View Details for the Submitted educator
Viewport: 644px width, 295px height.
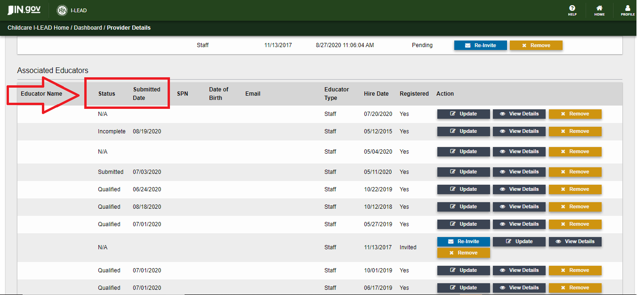click(x=519, y=172)
